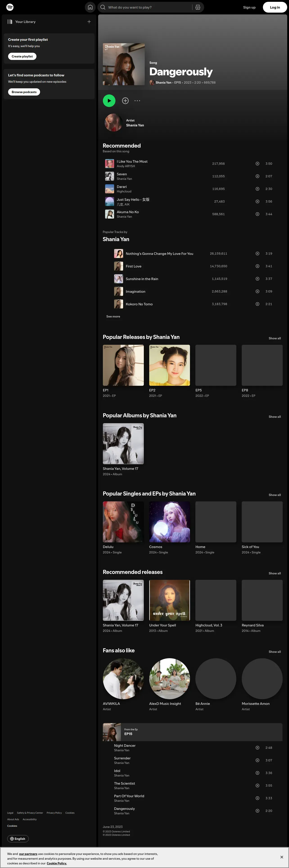
Task: Show all Popular Releases by Shania Yan
Action: tap(275, 338)
